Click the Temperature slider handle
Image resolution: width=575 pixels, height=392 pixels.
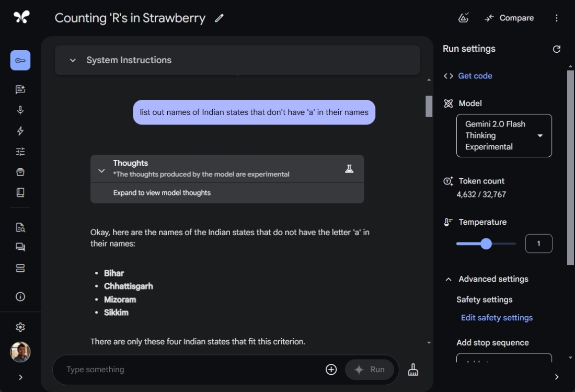[x=486, y=244]
